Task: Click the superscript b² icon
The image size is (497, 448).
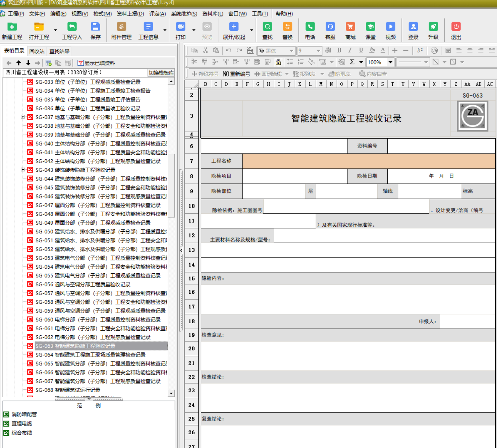Action: [x=420, y=50]
